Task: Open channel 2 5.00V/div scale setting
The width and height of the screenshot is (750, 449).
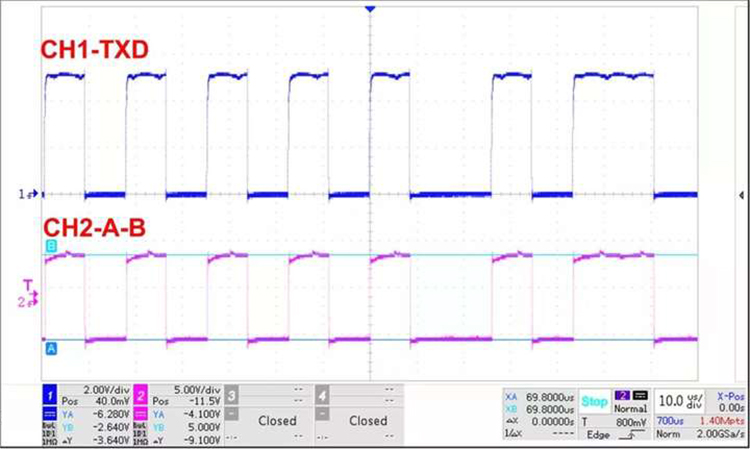Action: point(197,390)
